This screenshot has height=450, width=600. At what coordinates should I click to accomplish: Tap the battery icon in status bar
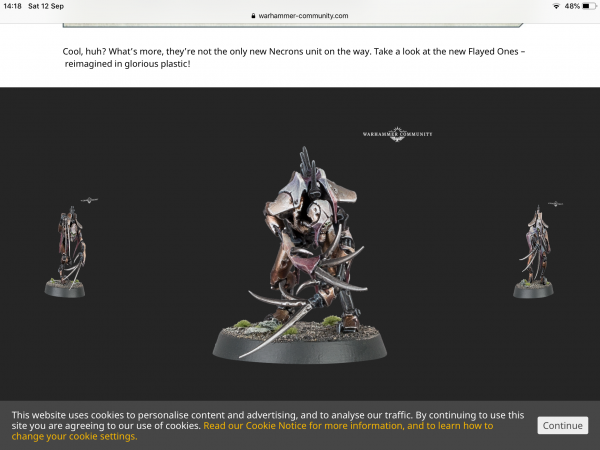coord(588,5)
